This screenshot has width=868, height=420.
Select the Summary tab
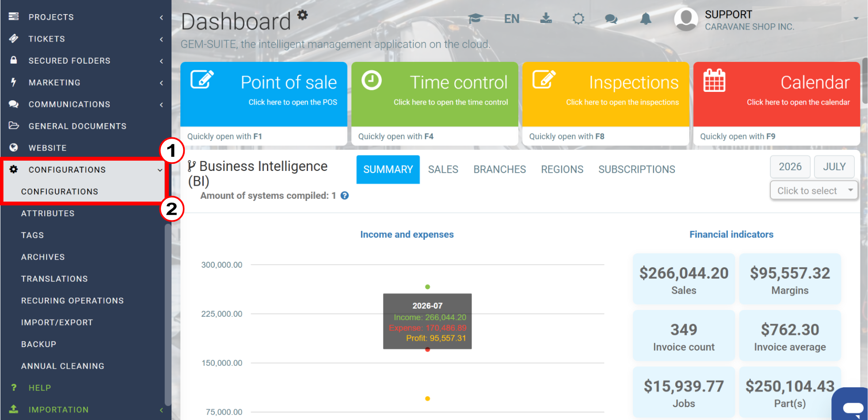tap(388, 169)
